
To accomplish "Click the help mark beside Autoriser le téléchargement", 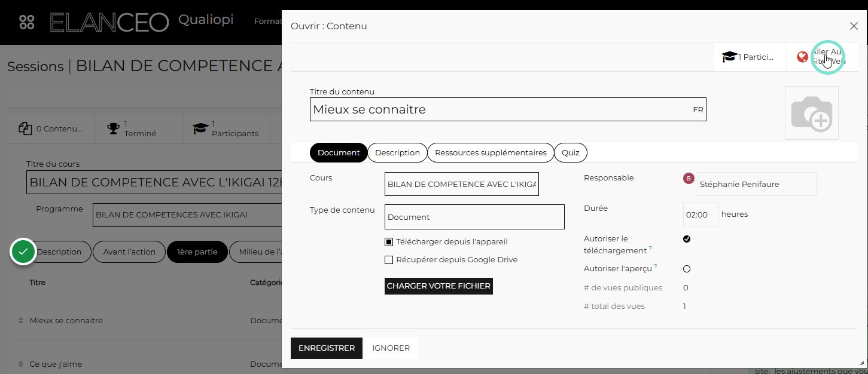I will (x=650, y=249).
